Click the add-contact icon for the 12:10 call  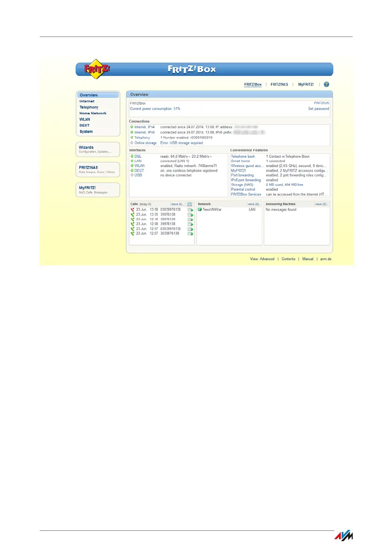click(190, 220)
